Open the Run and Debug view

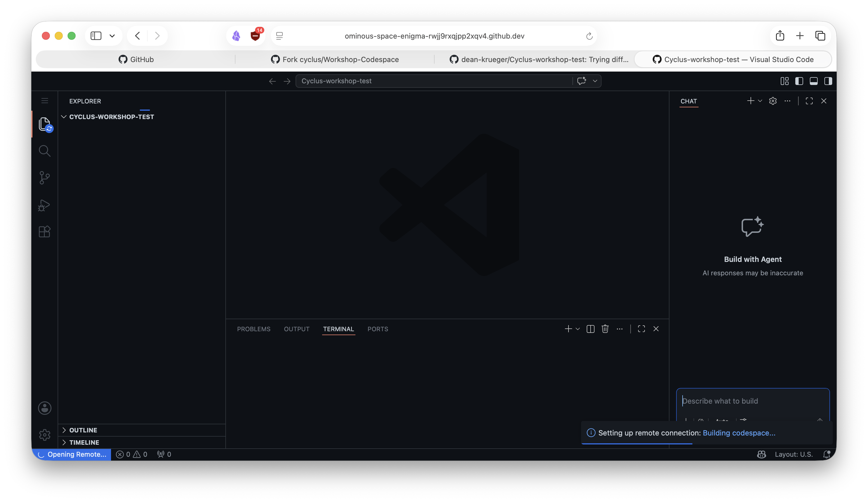(45, 205)
